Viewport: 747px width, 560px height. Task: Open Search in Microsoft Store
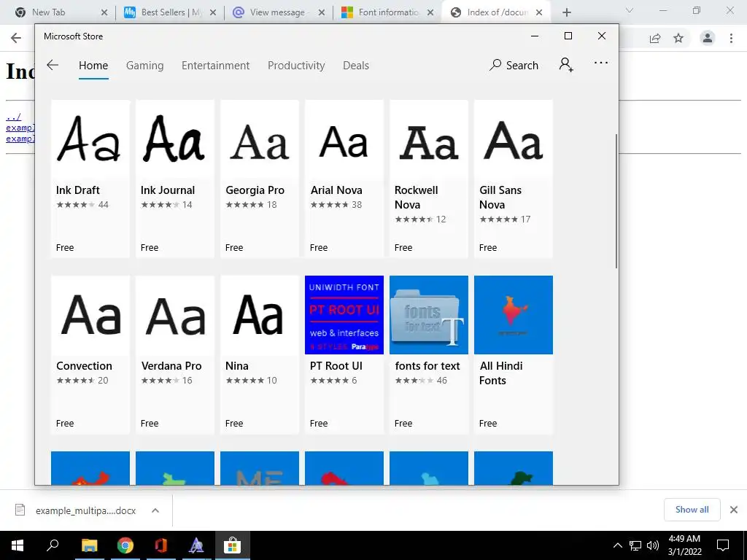pos(514,65)
